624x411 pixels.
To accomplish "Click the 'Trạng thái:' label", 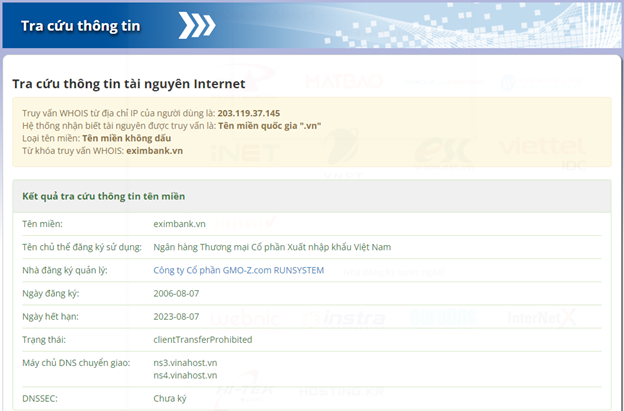I will [x=44, y=340].
